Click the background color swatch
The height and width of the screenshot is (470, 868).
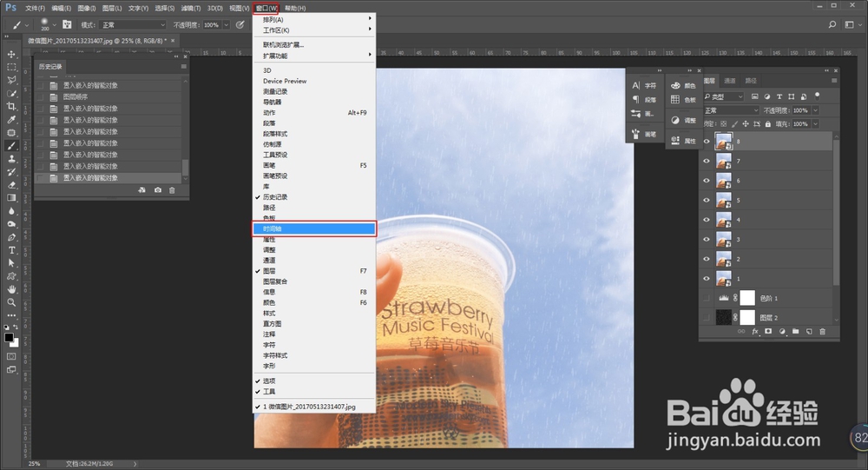pyautogui.click(x=16, y=344)
